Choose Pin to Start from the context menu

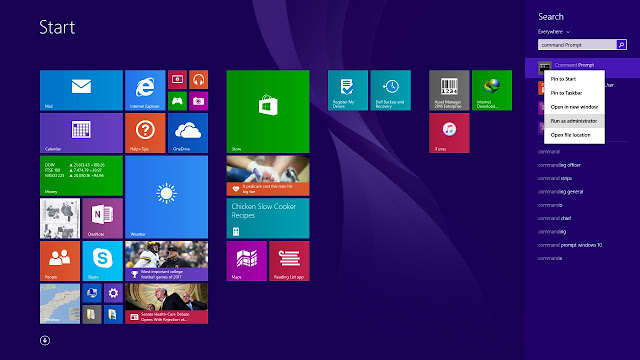pyautogui.click(x=574, y=79)
